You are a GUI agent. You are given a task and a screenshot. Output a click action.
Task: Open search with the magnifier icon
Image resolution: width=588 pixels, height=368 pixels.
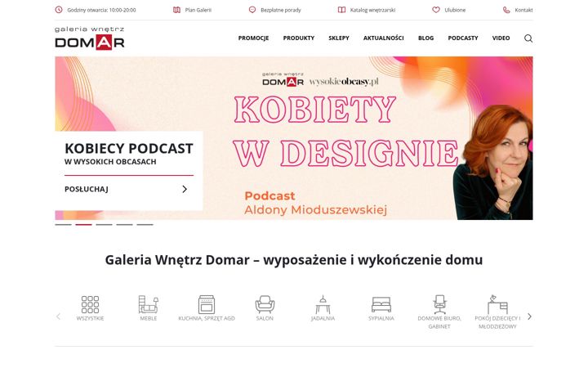[528, 38]
